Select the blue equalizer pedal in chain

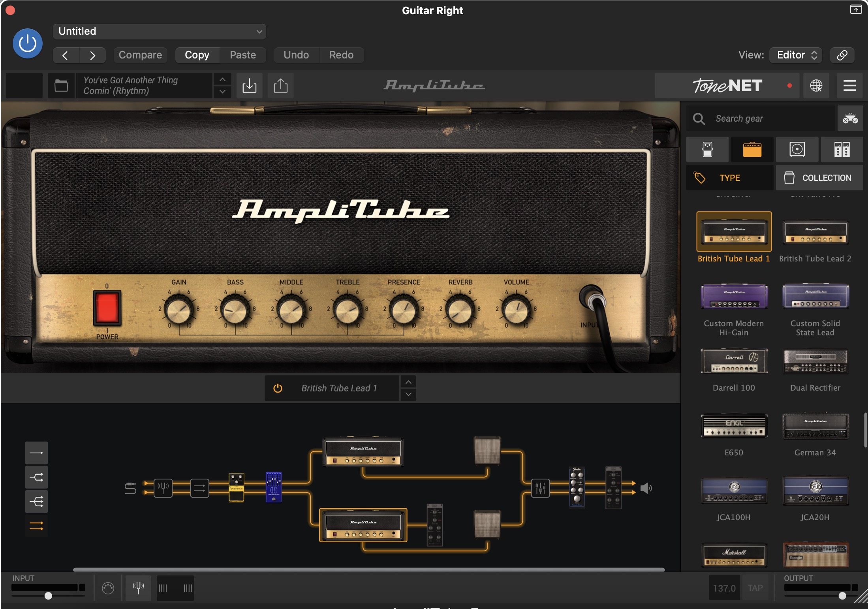[274, 487]
